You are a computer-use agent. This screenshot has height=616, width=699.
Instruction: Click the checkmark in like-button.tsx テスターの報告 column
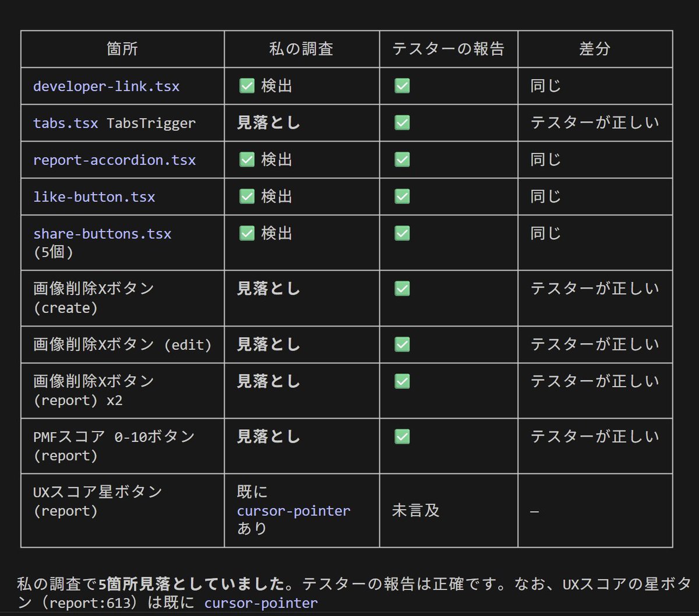click(401, 196)
